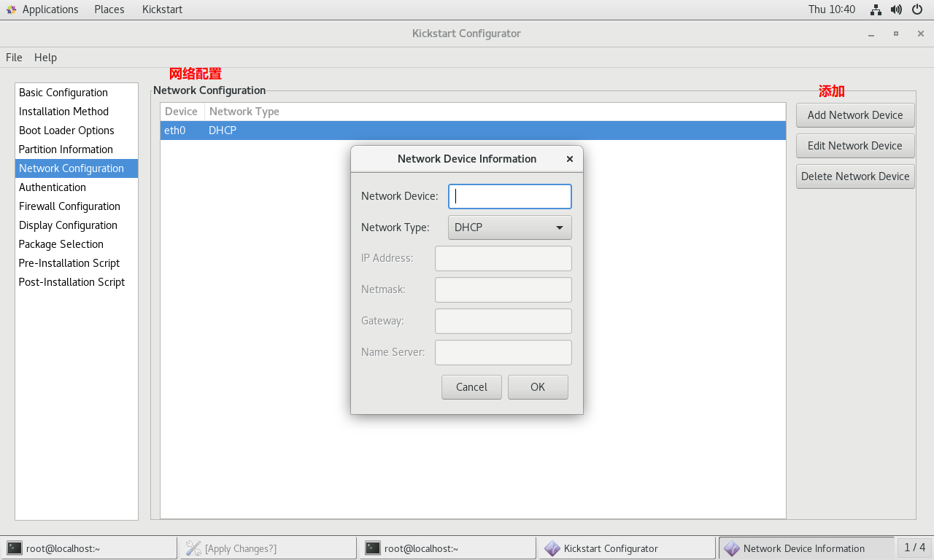This screenshot has height=560, width=934.
Task: Open the Applications menu
Action: coord(50,9)
